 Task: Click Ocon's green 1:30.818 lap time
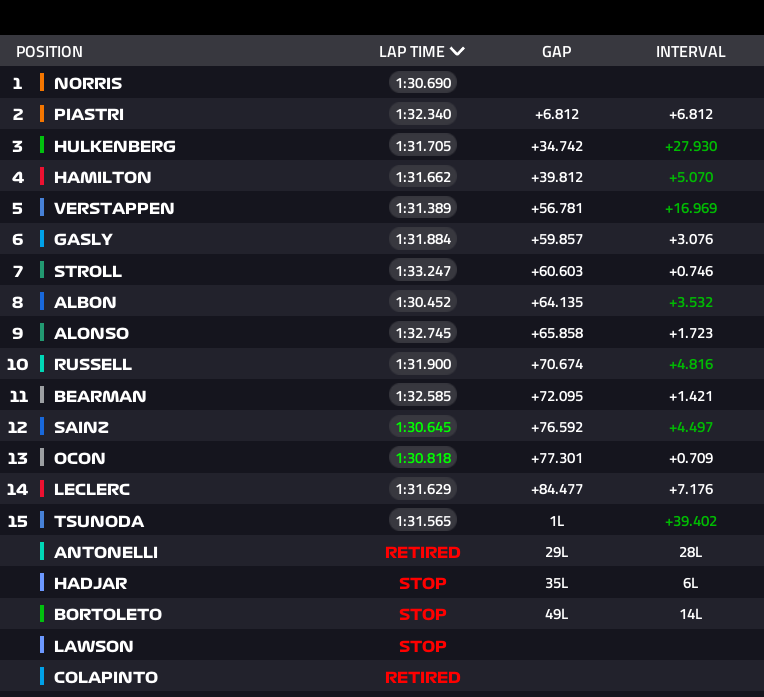tap(423, 458)
